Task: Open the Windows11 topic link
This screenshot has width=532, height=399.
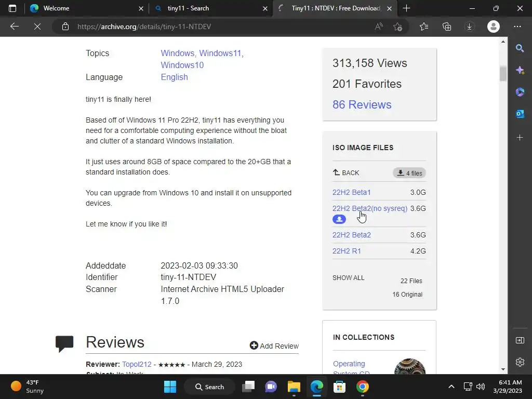Action: pos(220,54)
